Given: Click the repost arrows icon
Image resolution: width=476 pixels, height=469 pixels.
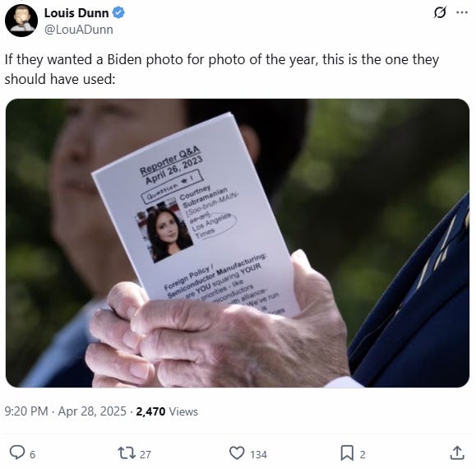Looking at the screenshot, I should pos(127,453).
